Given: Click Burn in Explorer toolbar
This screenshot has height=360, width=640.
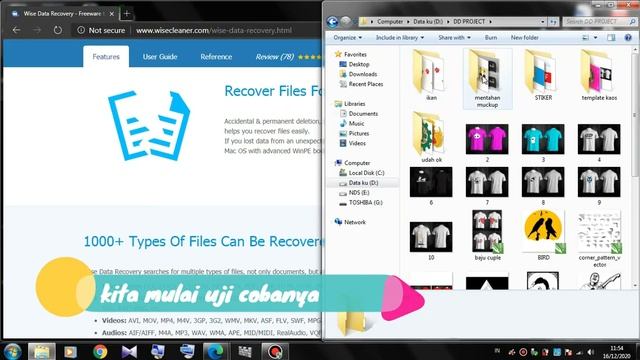Looking at the screenshot, I should coord(491,38).
